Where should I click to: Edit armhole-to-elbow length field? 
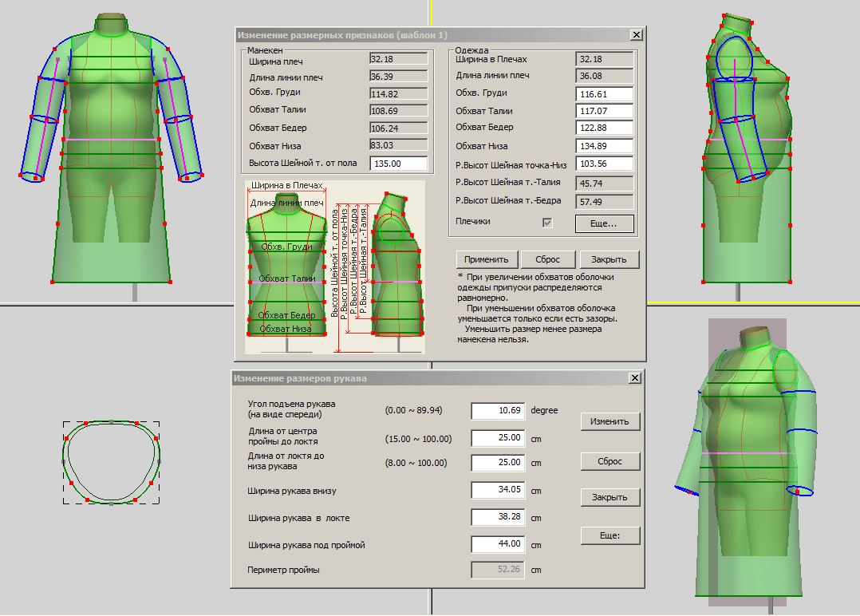click(498, 438)
